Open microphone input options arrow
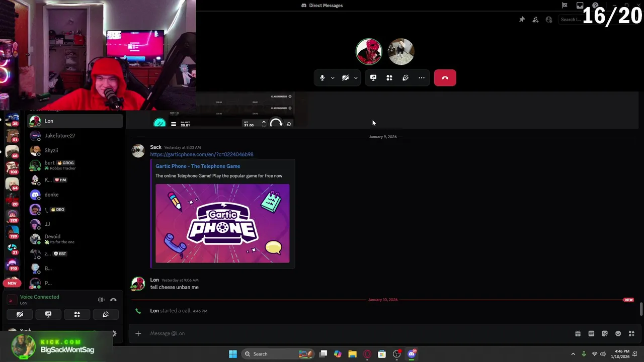The width and height of the screenshot is (644, 362). [x=333, y=78]
